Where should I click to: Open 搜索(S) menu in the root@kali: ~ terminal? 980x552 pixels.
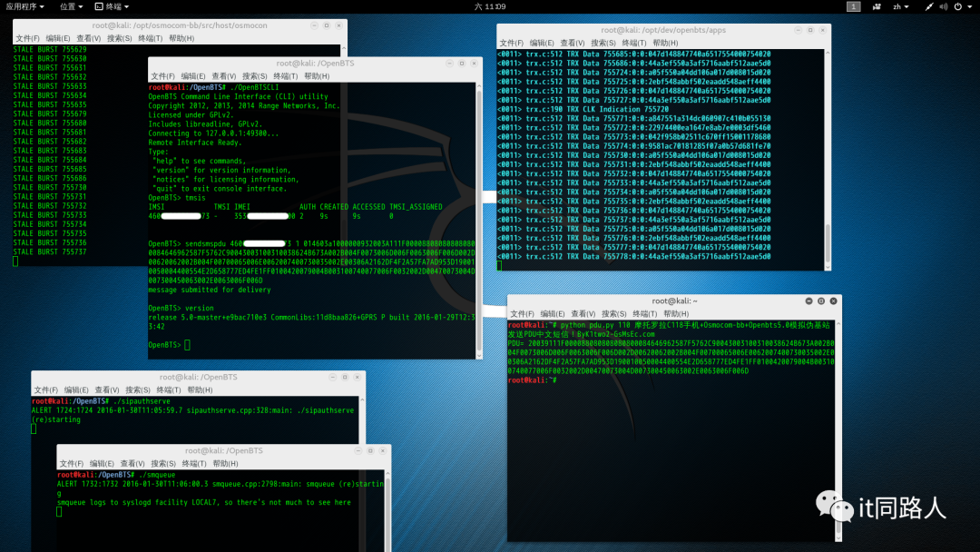[613, 314]
